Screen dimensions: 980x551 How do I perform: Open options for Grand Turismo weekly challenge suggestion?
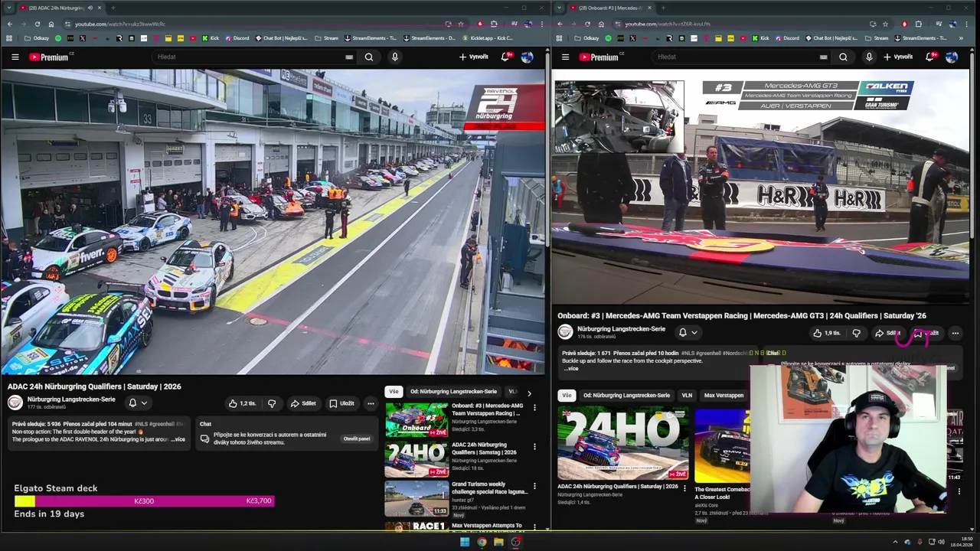point(534,486)
